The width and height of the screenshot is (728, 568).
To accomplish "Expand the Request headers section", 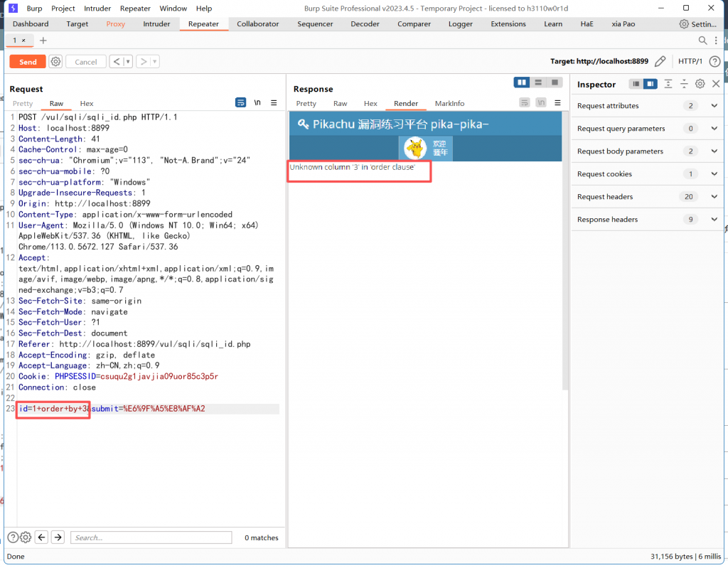I will pyautogui.click(x=714, y=197).
